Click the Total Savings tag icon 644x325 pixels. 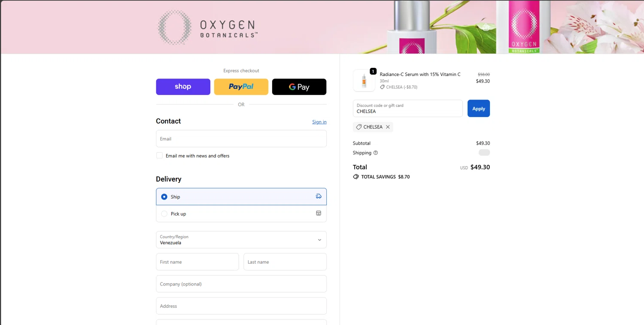(x=356, y=177)
